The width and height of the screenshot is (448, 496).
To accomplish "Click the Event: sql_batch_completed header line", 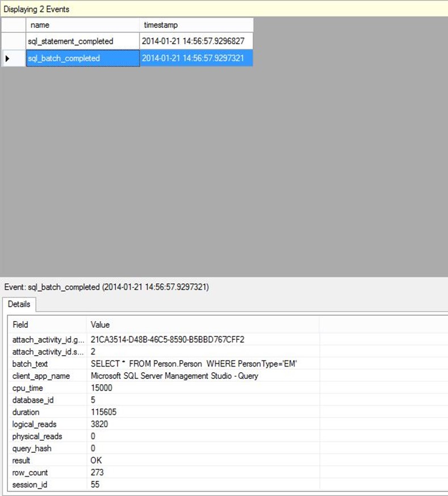I will pos(107,287).
